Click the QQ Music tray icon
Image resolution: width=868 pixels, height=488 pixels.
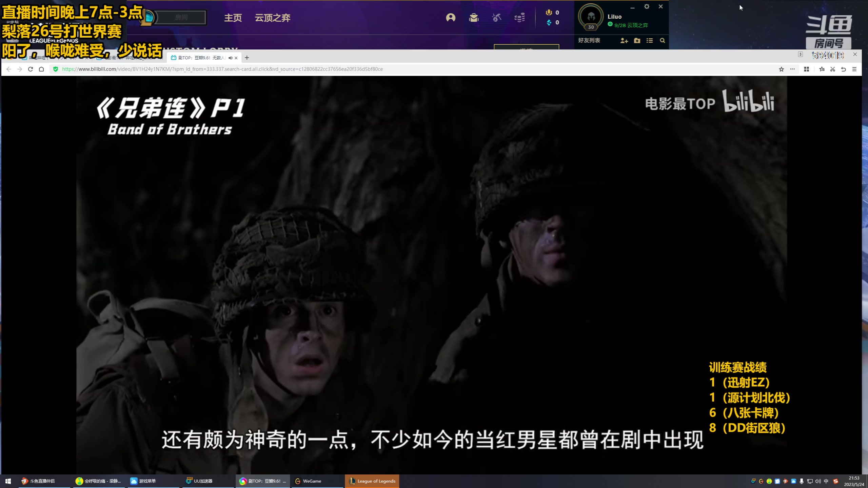coord(769,481)
